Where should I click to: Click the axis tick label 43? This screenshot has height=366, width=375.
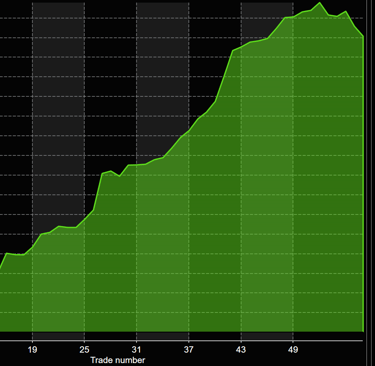(241, 350)
